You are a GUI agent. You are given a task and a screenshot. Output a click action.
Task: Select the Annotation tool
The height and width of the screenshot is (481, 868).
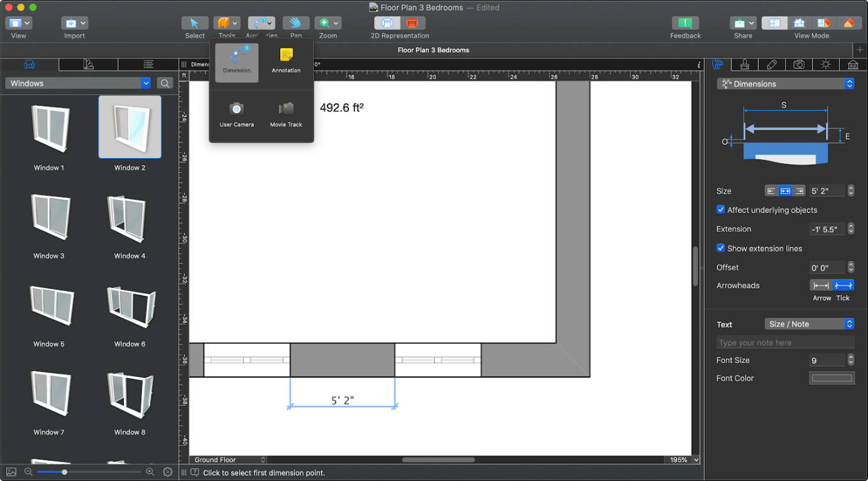[285, 61]
